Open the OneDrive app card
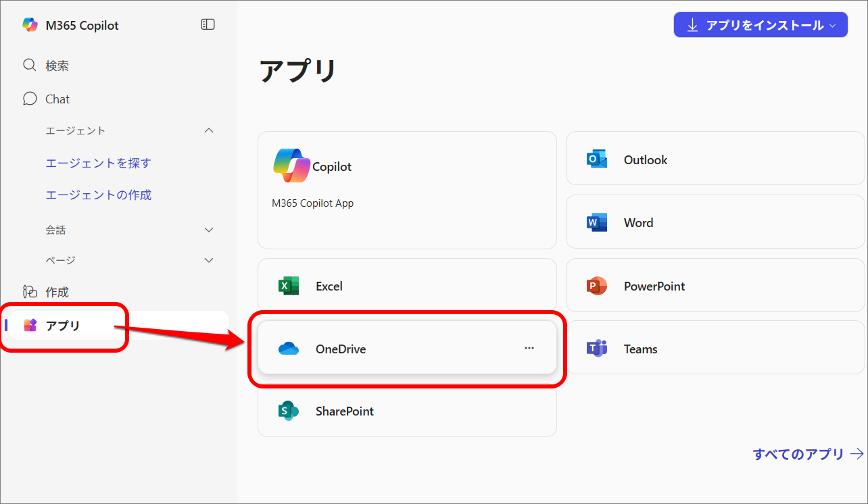This screenshot has height=504, width=868. (x=407, y=348)
